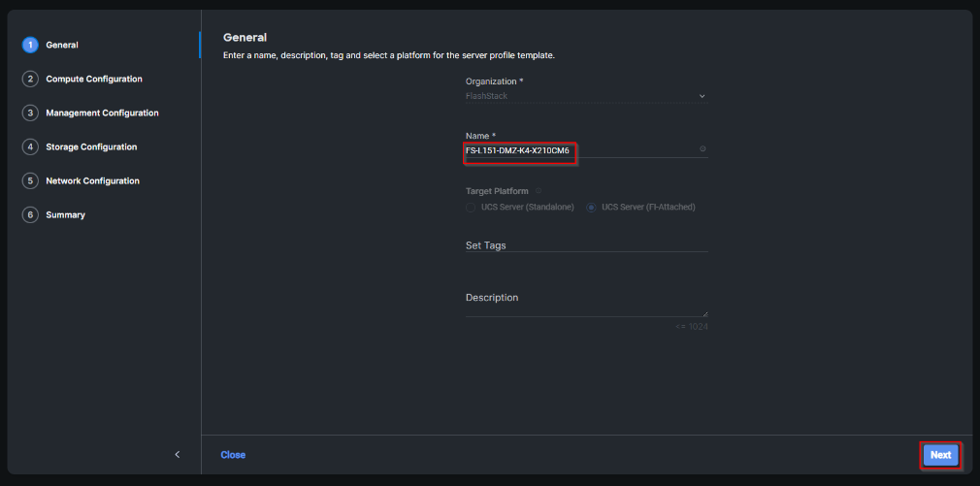Click the step 2 number circle
Viewport: 980px width, 486px height.
(x=30, y=80)
